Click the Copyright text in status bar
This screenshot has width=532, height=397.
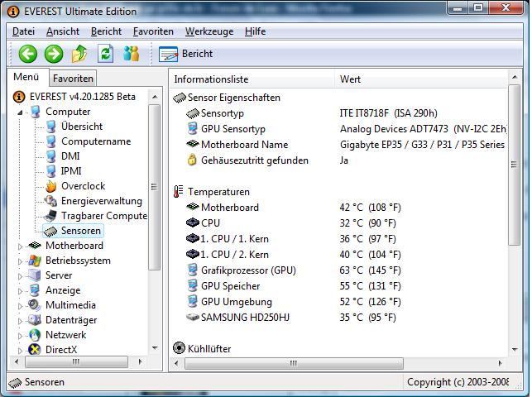point(458,382)
